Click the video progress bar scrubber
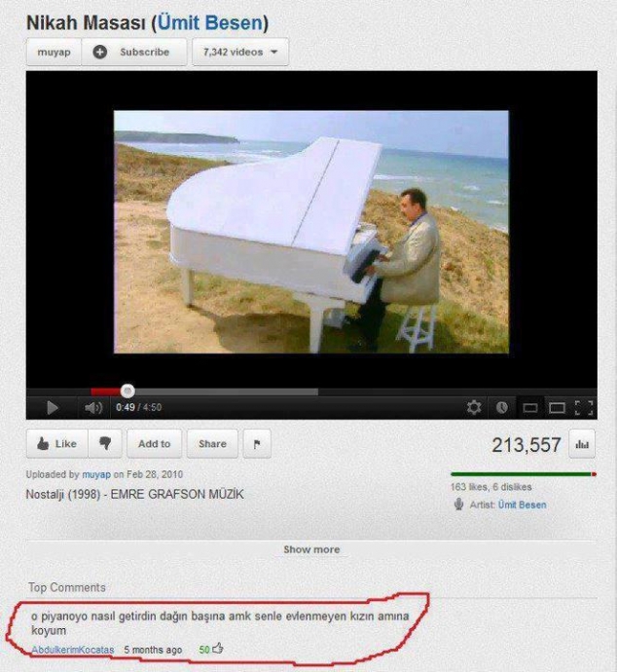This screenshot has width=617, height=672. coord(127,391)
